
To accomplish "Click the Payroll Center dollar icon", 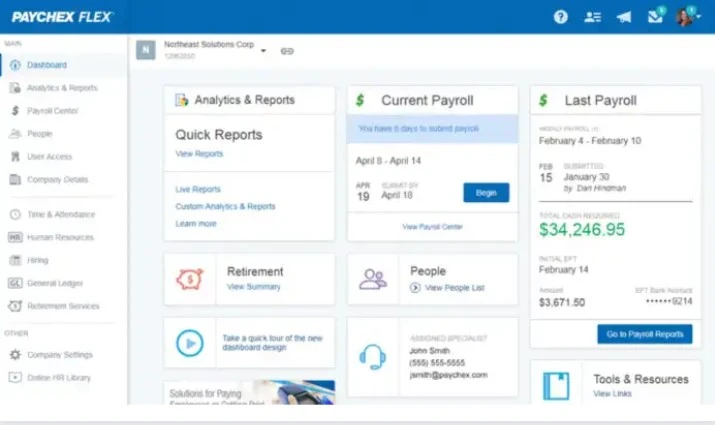I will pos(15,111).
